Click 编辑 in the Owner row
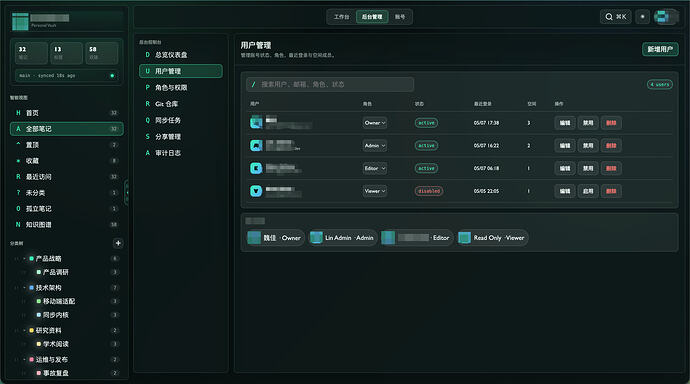Screen dimensions: 690x384 coord(565,123)
